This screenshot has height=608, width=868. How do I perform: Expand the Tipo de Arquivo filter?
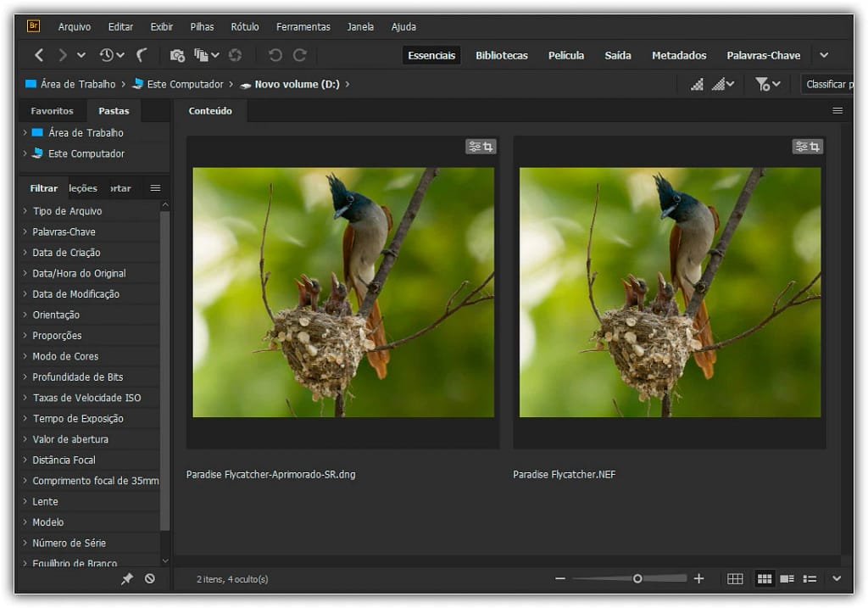point(25,210)
